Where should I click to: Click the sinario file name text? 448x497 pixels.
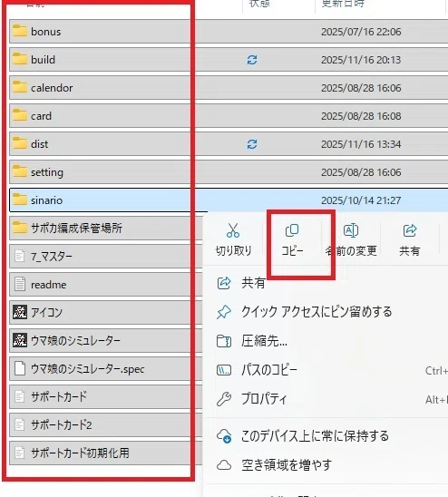(x=46, y=200)
